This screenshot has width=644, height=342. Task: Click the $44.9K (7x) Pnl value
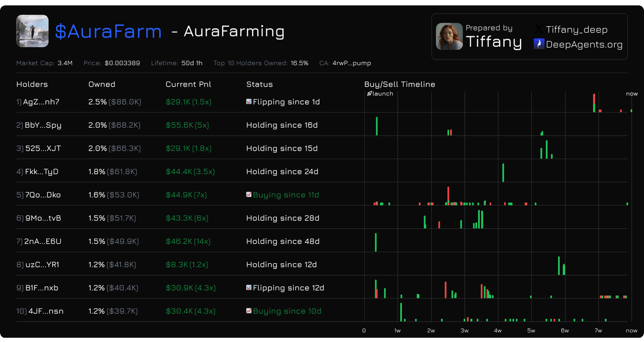[186, 195]
